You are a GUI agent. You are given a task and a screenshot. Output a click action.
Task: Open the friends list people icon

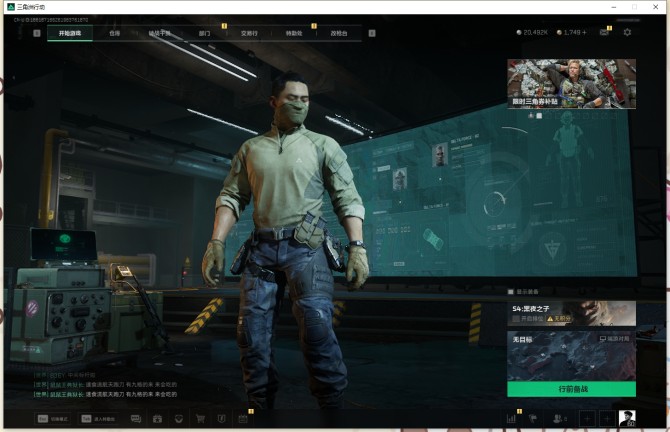coord(559,419)
